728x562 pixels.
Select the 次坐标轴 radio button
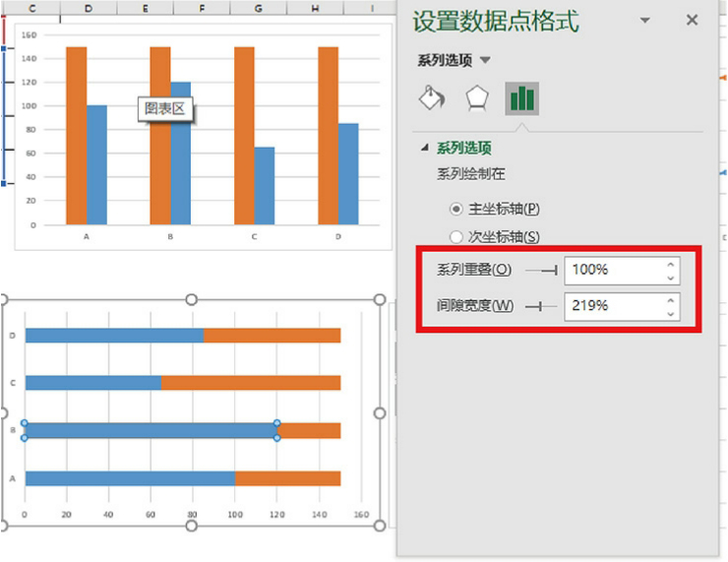pyautogui.click(x=455, y=236)
